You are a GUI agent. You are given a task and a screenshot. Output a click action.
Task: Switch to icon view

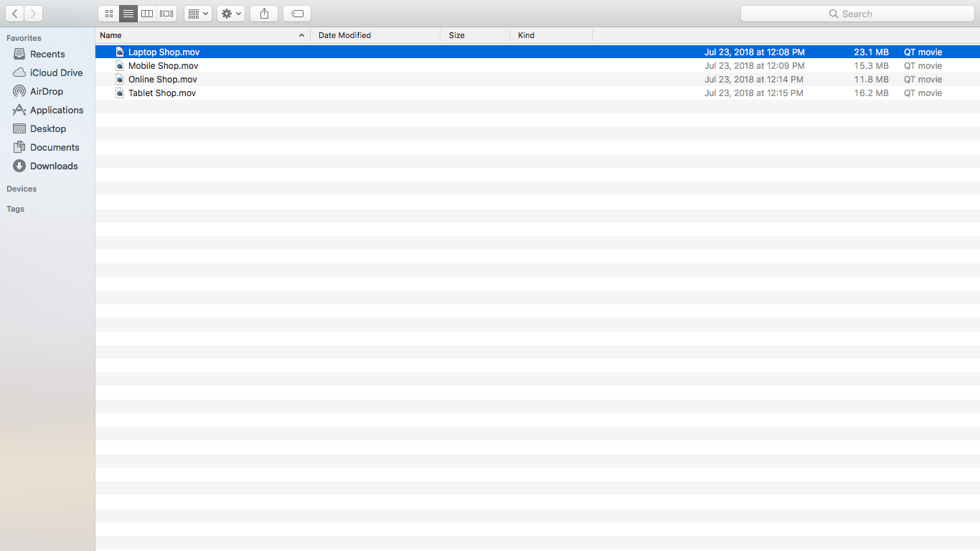109,14
